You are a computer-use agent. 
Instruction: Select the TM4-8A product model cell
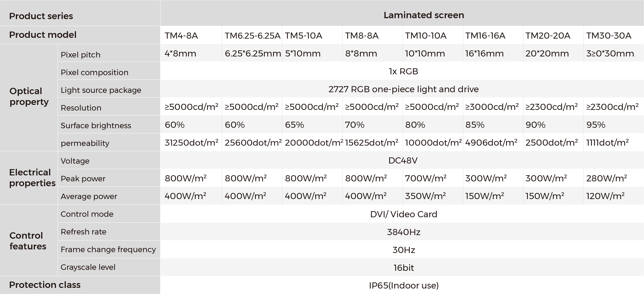point(191,35)
